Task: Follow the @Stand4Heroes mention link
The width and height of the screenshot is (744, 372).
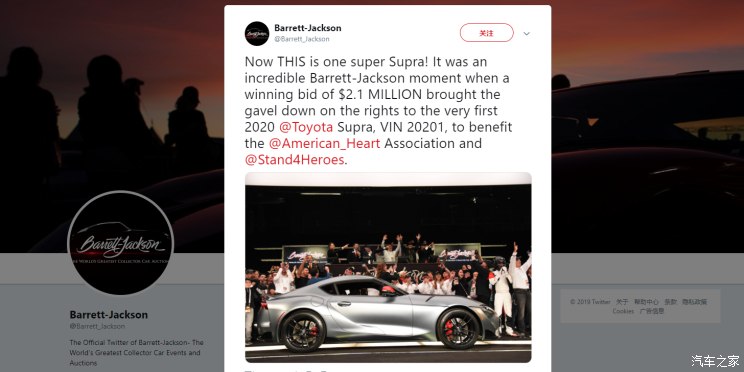Action: click(294, 159)
